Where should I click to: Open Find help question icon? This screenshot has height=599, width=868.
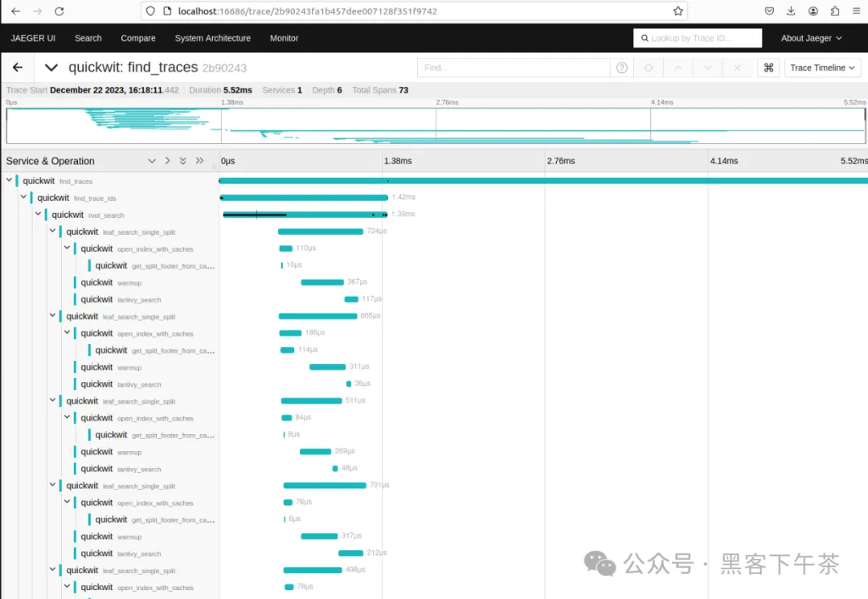[x=621, y=68]
